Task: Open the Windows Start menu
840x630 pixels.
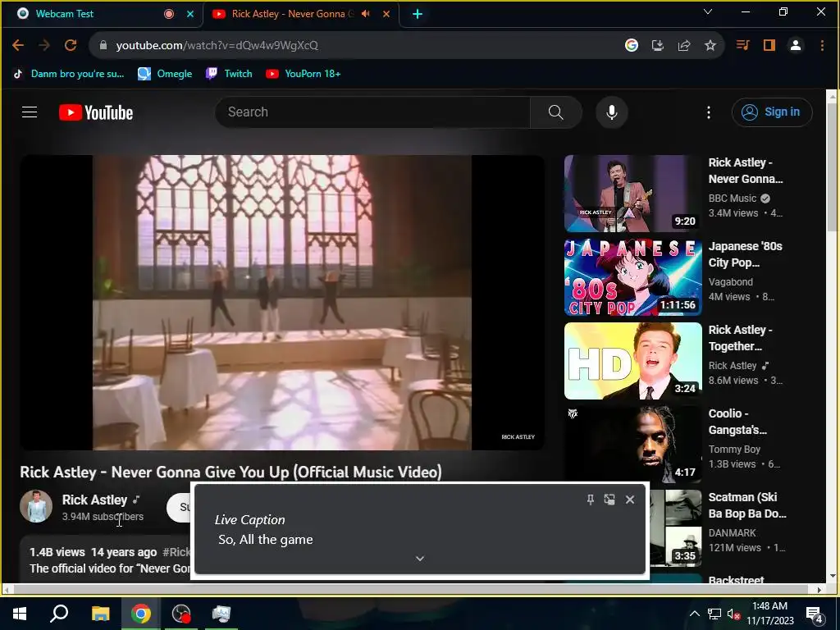Action: coord(20,614)
